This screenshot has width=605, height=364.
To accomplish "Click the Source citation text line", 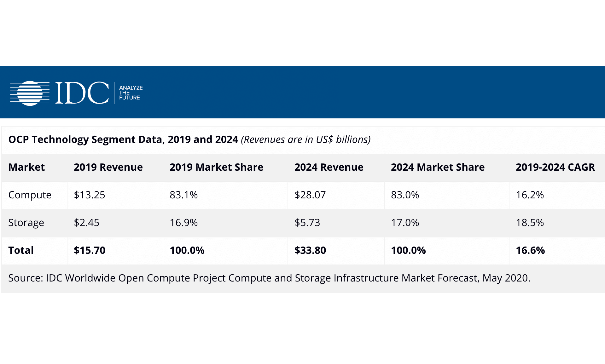I will pos(269,278).
